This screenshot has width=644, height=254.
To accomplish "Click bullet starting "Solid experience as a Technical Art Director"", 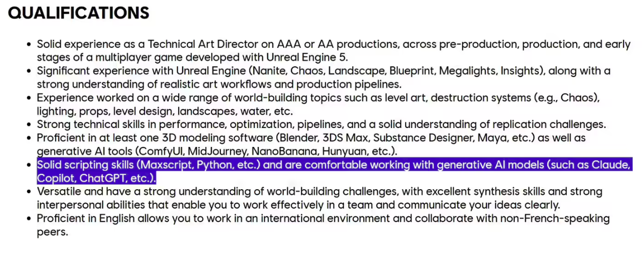I will (334, 50).
